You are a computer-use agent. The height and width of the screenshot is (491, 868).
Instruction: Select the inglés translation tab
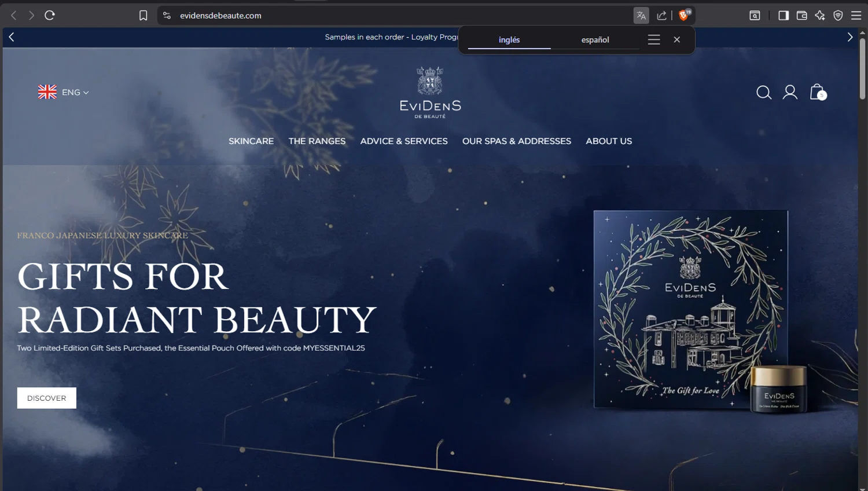(x=509, y=39)
